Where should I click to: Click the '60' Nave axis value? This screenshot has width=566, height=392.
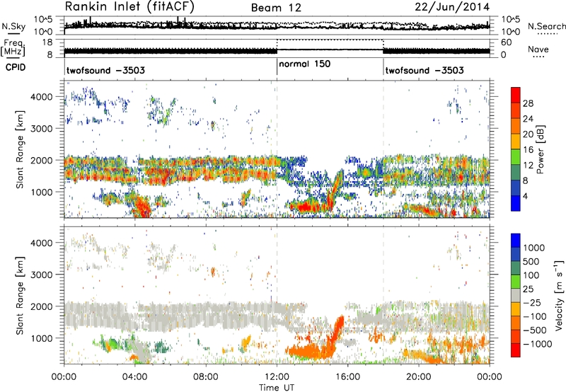pyautogui.click(x=507, y=42)
